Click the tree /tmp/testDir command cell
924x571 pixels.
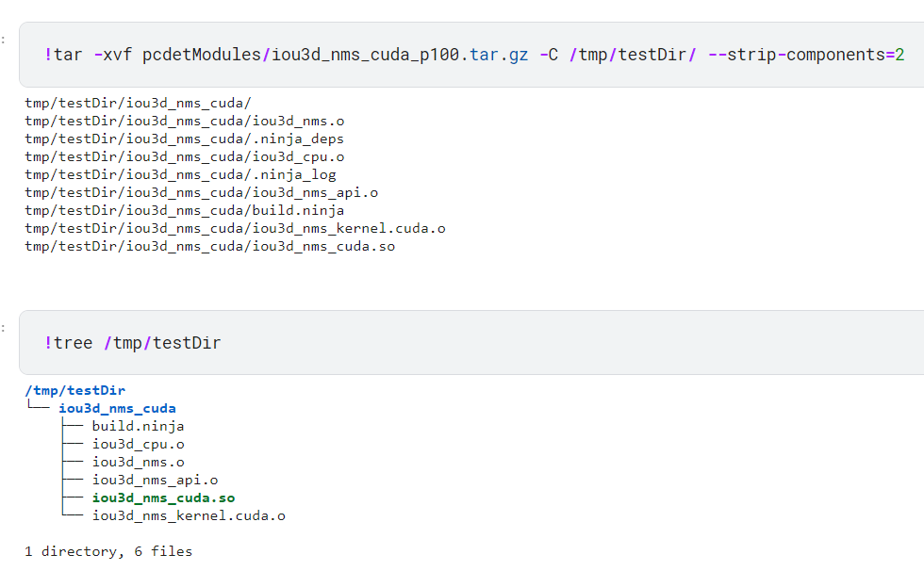point(471,343)
